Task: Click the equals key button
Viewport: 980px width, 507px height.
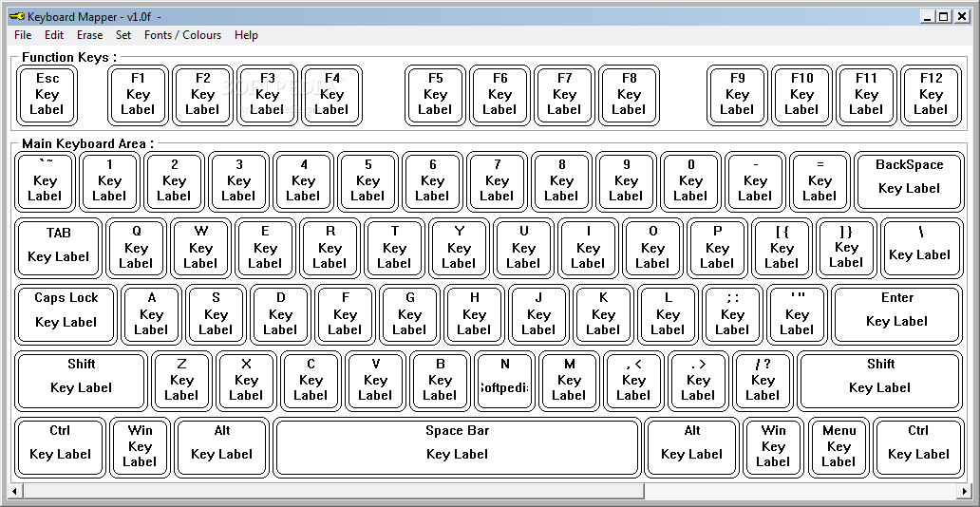Action: 820,181
